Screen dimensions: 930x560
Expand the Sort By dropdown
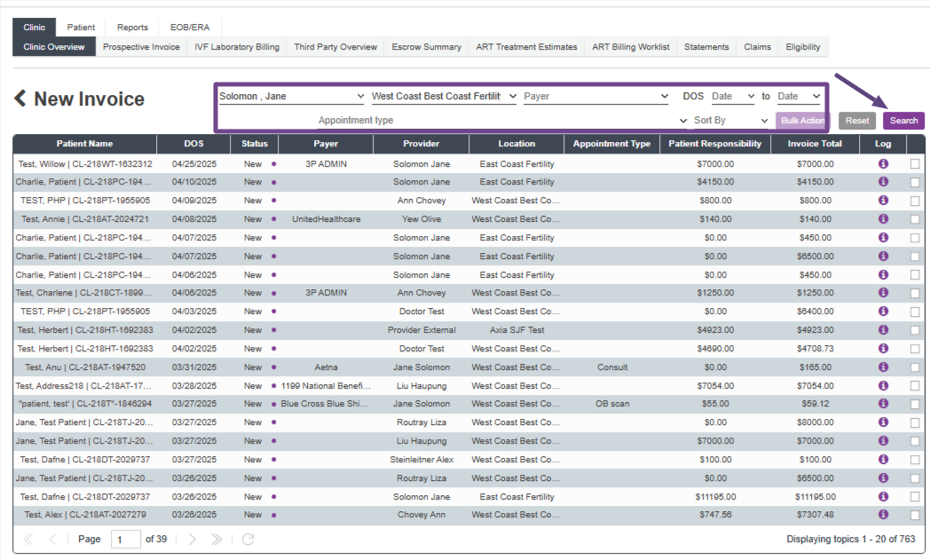pos(730,120)
